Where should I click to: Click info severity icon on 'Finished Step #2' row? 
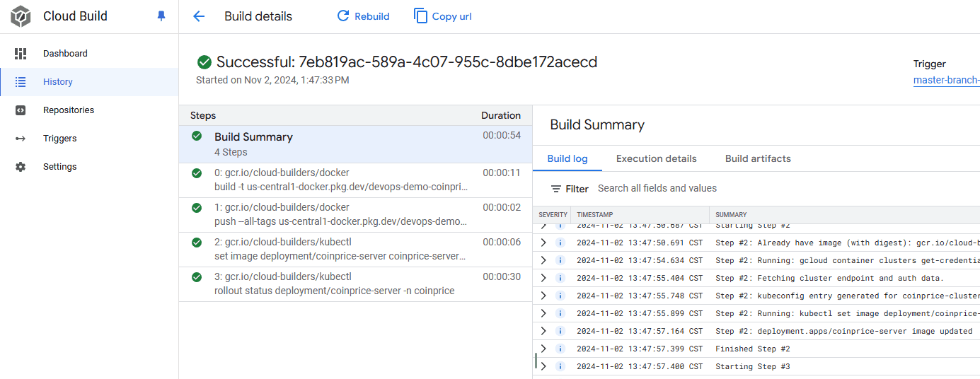[x=560, y=349]
